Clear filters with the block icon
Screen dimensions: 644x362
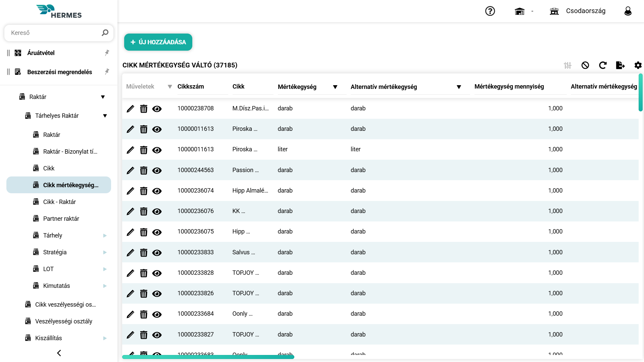(586, 65)
